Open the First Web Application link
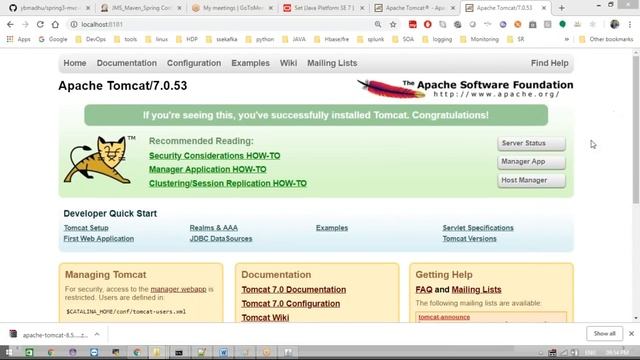Screen dimensions: 640x360 point(99,238)
